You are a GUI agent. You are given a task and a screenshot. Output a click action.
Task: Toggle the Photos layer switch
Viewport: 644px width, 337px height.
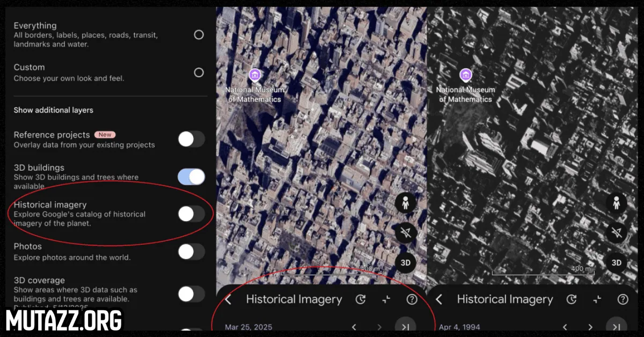click(x=191, y=251)
